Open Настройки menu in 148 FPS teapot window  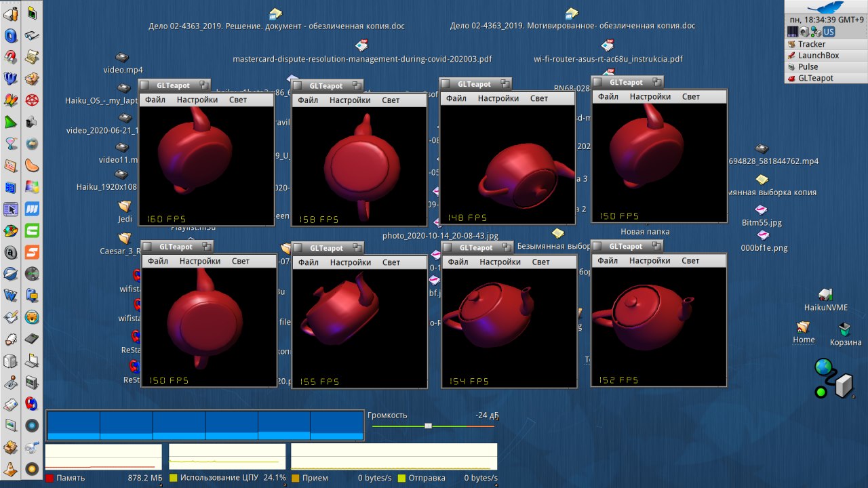tap(498, 98)
